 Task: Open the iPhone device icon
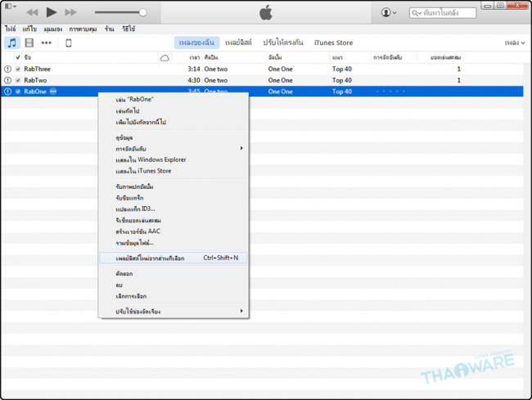[x=68, y=43]
